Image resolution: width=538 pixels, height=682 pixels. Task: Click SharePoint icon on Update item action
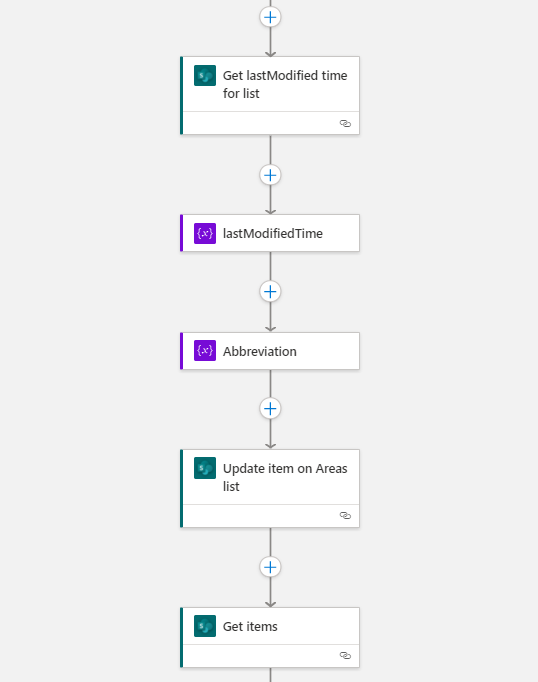[x=205, y=468]
